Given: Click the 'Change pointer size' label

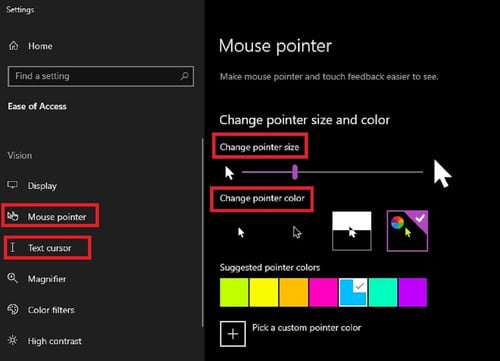Looking at the screenshot, I should (259, 147).
